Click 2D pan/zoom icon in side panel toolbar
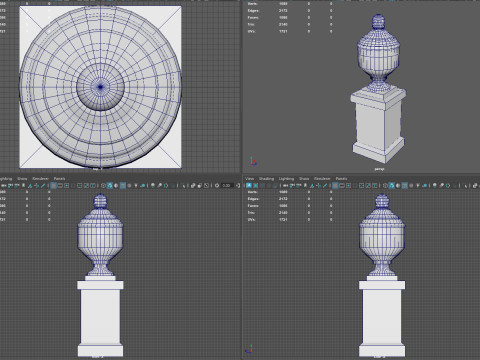The height and width of the screenshot is (360, 480). click(x=318, y=185)
